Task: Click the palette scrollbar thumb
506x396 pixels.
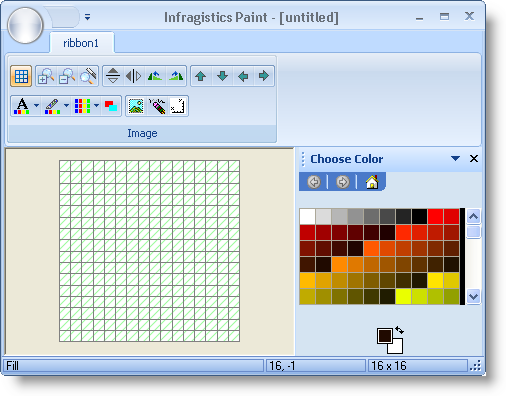Action: pyautogui.click(x=473, y=232)
